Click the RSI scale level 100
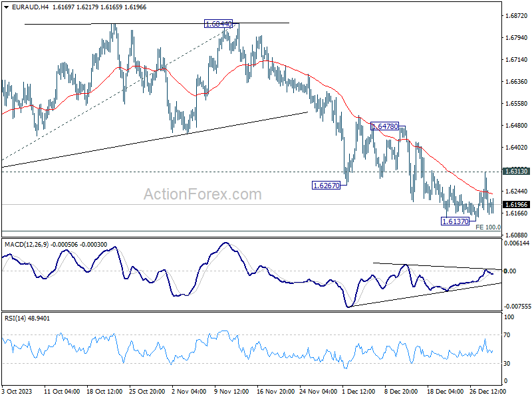Screen dimensions: 532x399 pyautogui.click(x=509, y=317)
